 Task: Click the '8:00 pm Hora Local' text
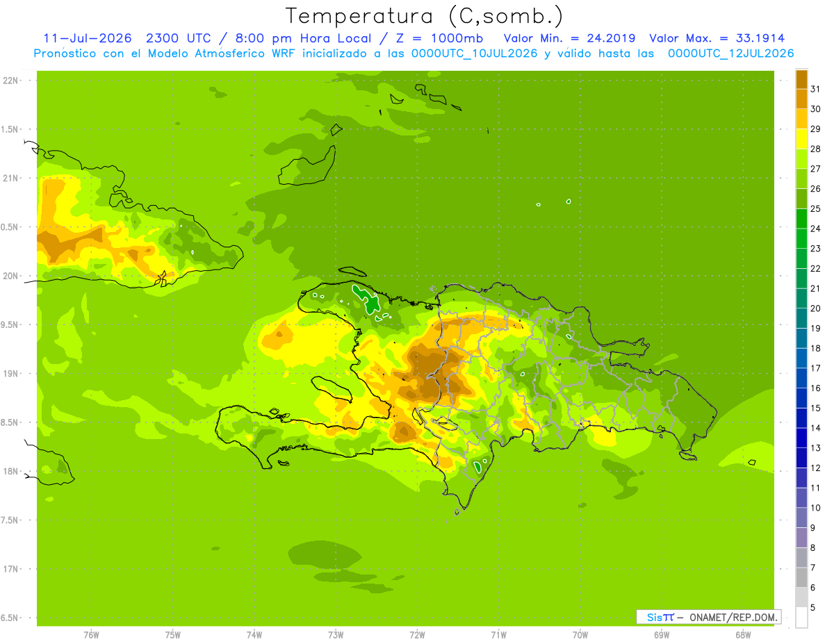[x=302, y=38]
